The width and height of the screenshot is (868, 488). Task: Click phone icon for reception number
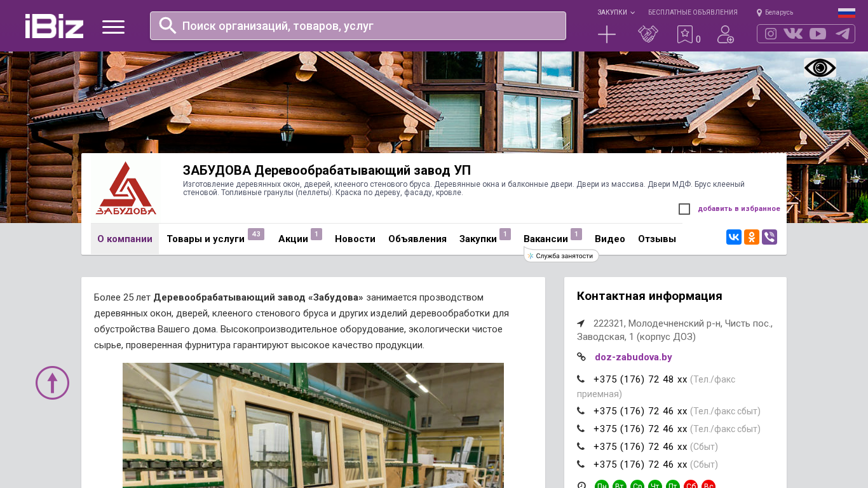(x=581, y=379)
